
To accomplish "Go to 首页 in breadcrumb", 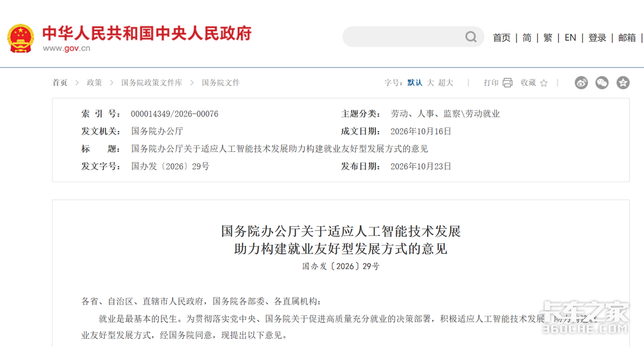I will [60, 83].
